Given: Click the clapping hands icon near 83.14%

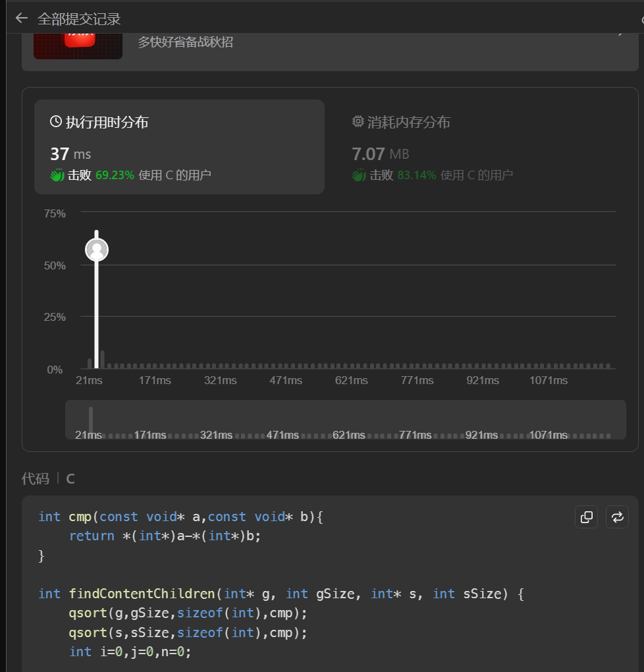Looking at the screenshot, I should (x=359, y=175).
